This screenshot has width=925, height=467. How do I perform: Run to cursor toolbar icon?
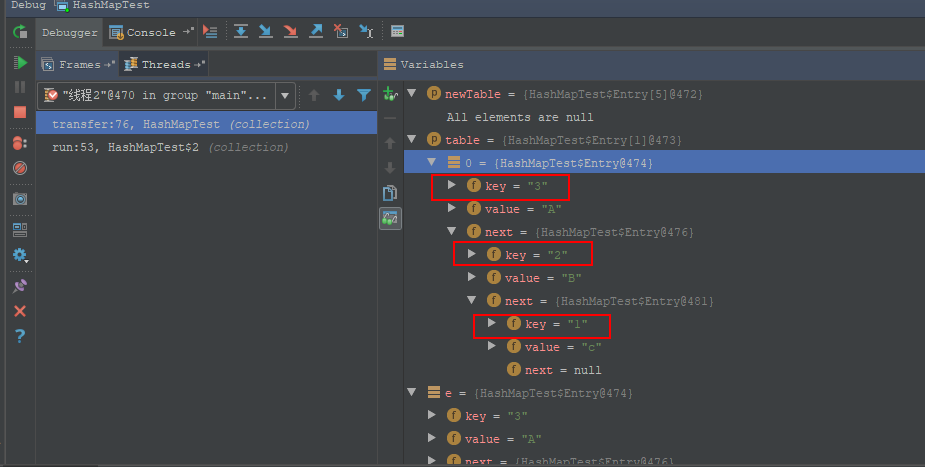366,31
